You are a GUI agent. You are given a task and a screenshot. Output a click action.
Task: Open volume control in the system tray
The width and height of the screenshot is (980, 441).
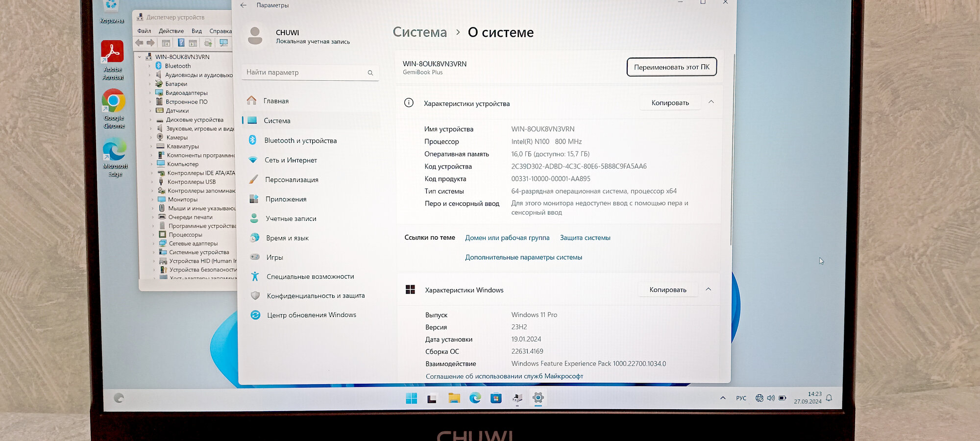(771, 398)
